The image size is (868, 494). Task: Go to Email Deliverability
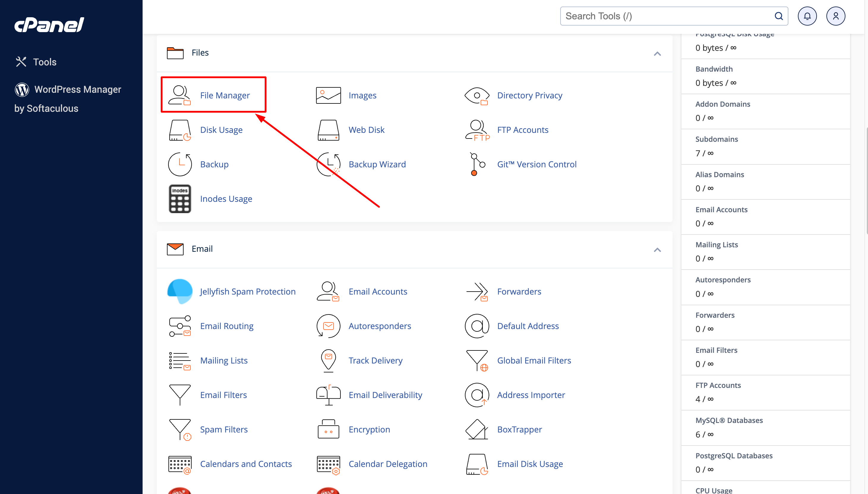pyautogui.click(x=385, y=395)
